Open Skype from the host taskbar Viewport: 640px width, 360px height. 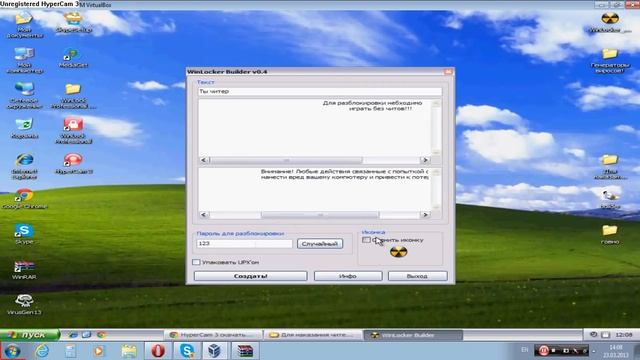tap(187, 351)
